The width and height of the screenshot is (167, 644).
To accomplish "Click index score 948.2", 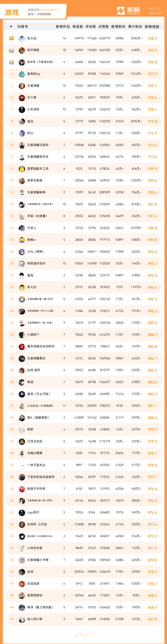I will pyautogui.click(x=152, y=39).
